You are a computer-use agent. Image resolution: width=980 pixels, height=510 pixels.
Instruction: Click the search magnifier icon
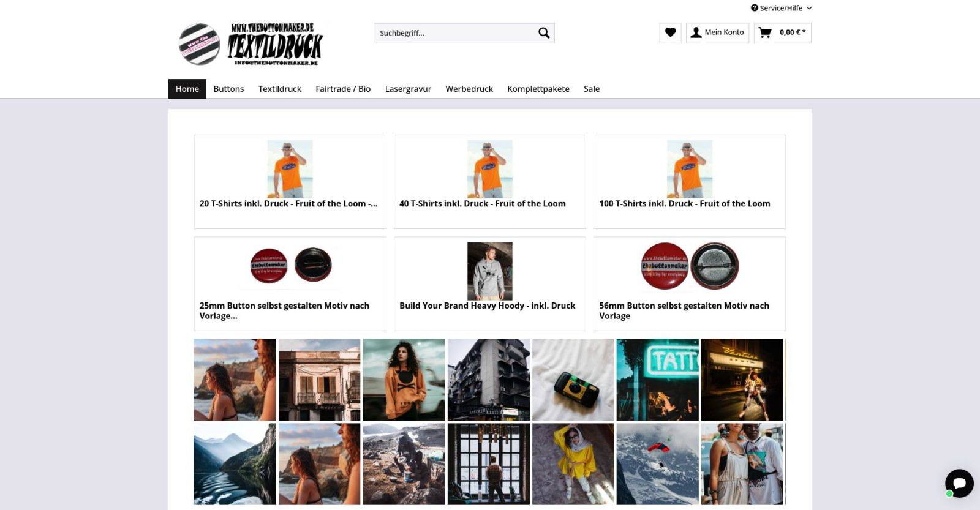[x=543, y=33]
